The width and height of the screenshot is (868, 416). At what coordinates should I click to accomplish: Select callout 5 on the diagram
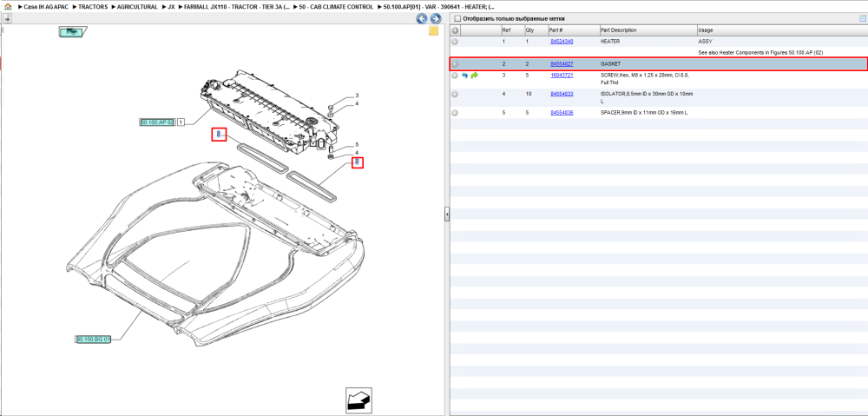point(357,144)
